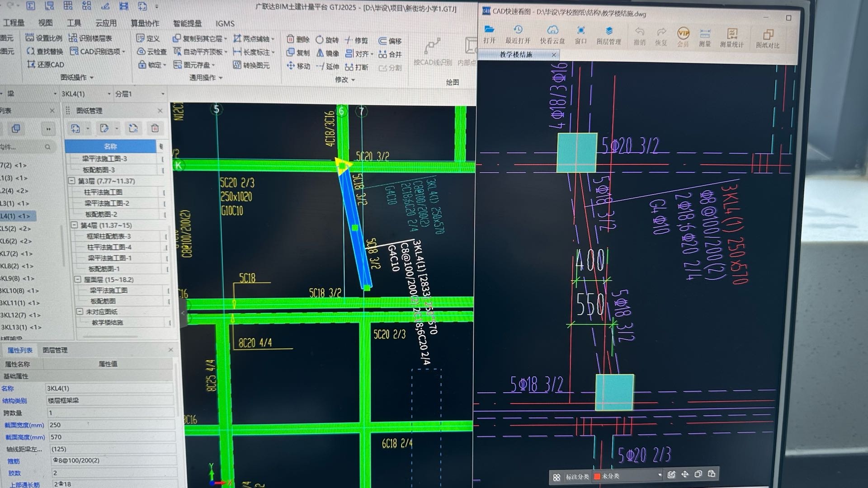Screen dimensions: 868x488
Task: Open 标注分类 未分类 dropdown in CAD viewer
Action: (x=660, y=475)
